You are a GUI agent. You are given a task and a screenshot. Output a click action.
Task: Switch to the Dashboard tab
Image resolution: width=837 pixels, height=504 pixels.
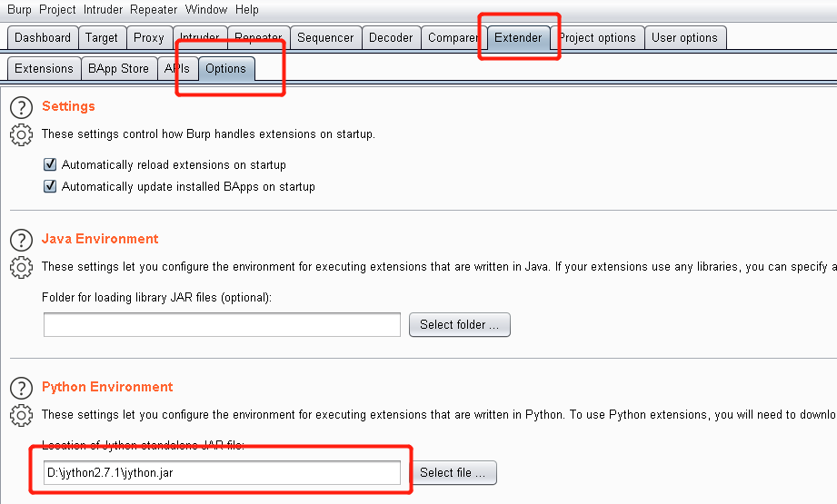point(43,38)
